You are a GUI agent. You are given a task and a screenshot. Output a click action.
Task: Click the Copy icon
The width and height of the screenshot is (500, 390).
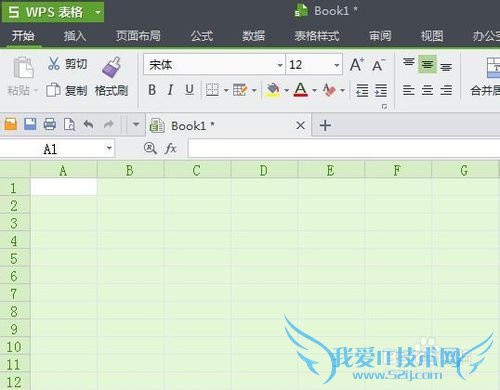click(x=53, y=90)
